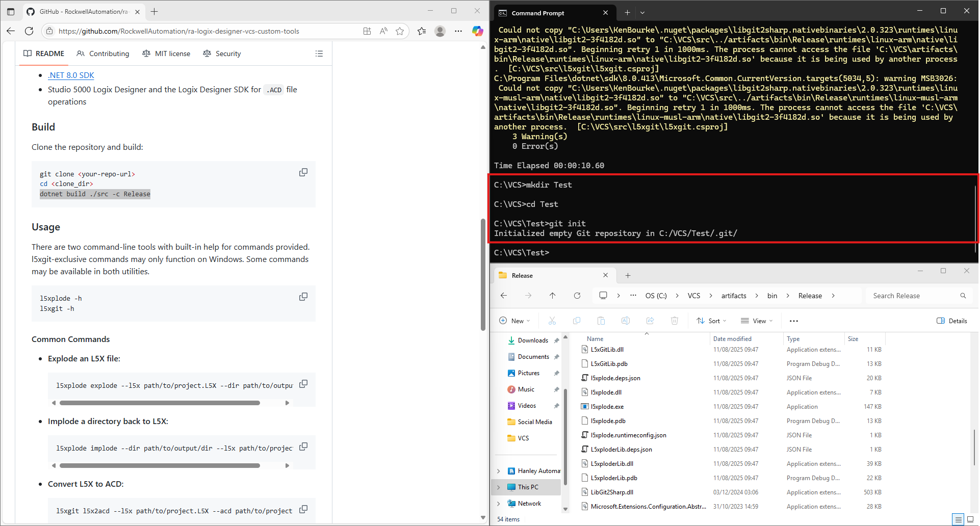Screen dimensions: 980x526
Task: Open Edge tab actions menu icon
Action: click(11, 11)
